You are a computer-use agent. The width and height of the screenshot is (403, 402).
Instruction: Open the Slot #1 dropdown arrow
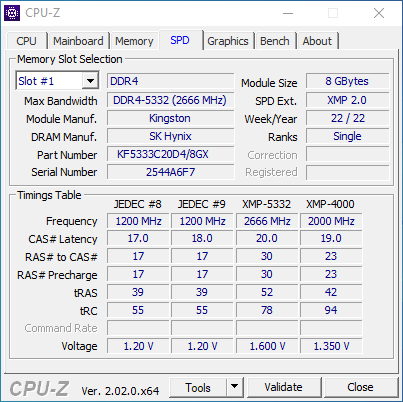point(90,81)
